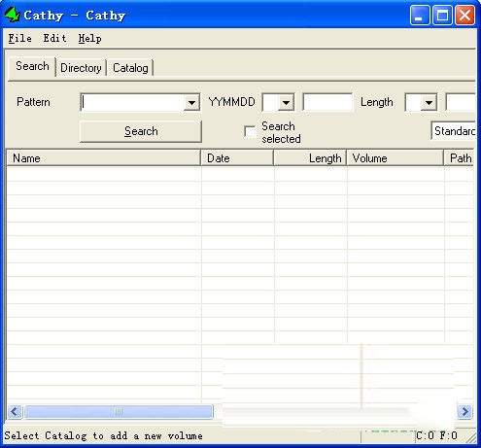The width and height of the screenshot is (481, 448).
Task: Maximize the Cathy window
Action: click(442, 15)
